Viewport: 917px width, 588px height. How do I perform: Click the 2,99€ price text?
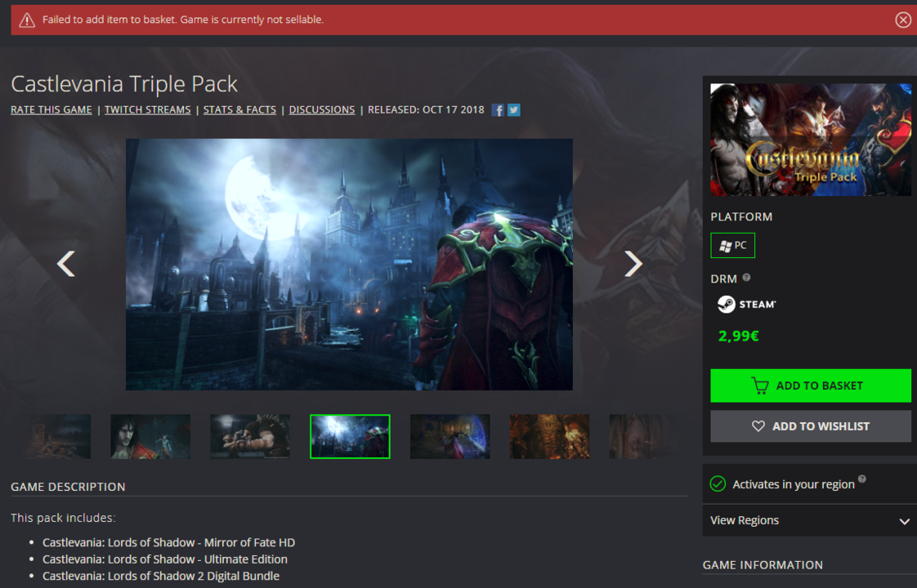(x=739, y=336)
